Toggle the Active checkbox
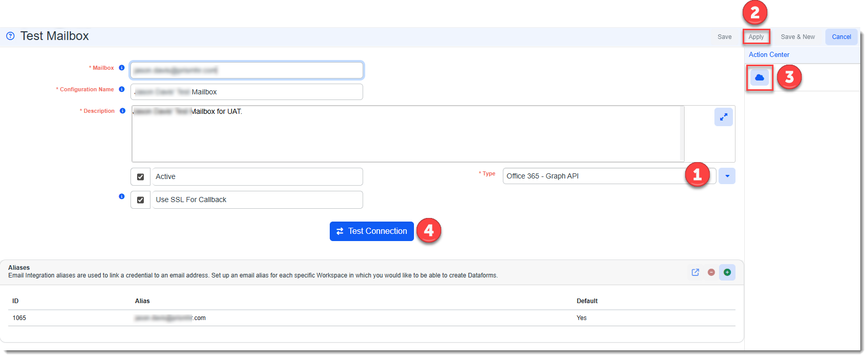 (140, 176)
